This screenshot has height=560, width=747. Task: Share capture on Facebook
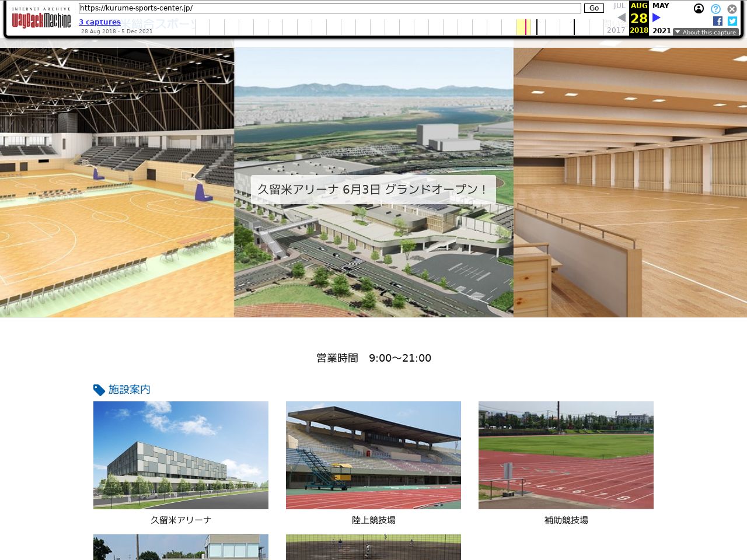pos(718,21)
